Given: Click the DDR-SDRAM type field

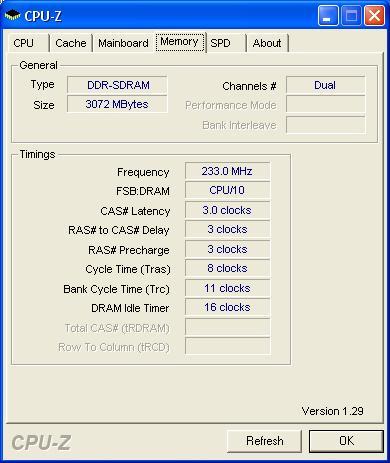Looking at the screenshot, I should click(117, 85).
